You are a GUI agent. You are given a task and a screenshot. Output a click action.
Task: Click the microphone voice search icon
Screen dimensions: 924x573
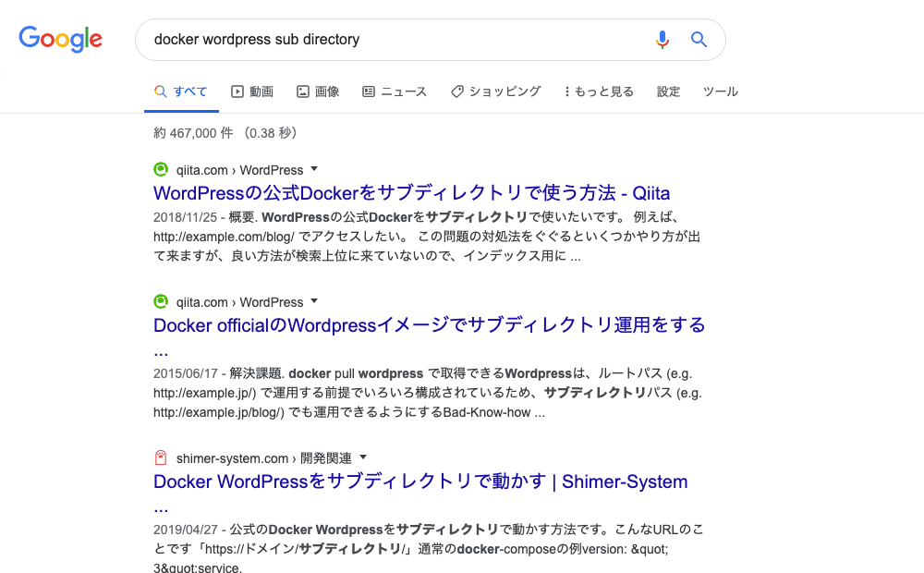coord(663,40)
